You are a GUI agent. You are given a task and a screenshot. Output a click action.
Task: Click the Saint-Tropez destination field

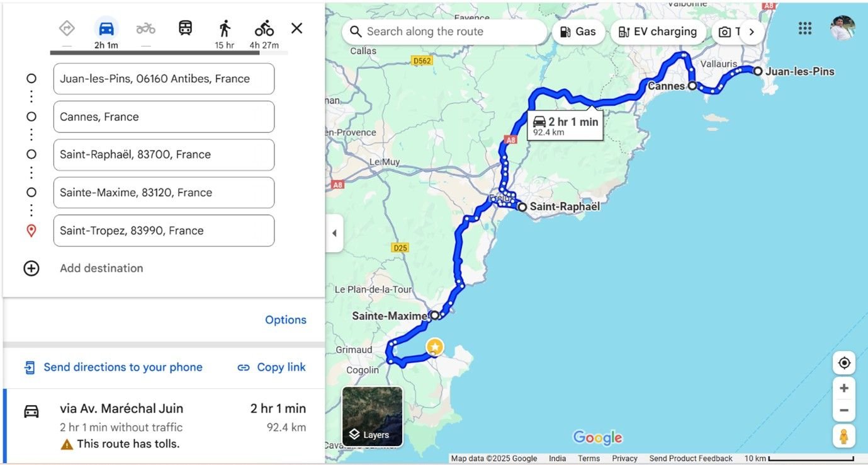(x=164, y=231)
